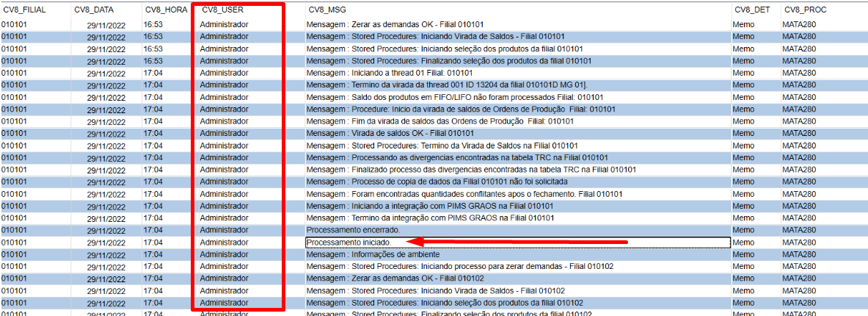The width and height of the screenshot is (868, 316).
Task: Select message 'Termino da Virada de Saldos na Filial 010101'
Action: point(444,146)
